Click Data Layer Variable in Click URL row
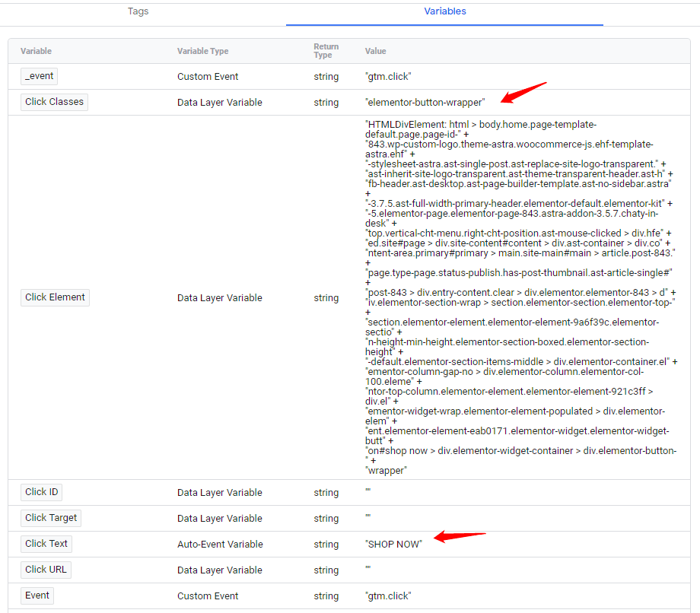The height and width of the screenshot is (613, 700). 220,570
